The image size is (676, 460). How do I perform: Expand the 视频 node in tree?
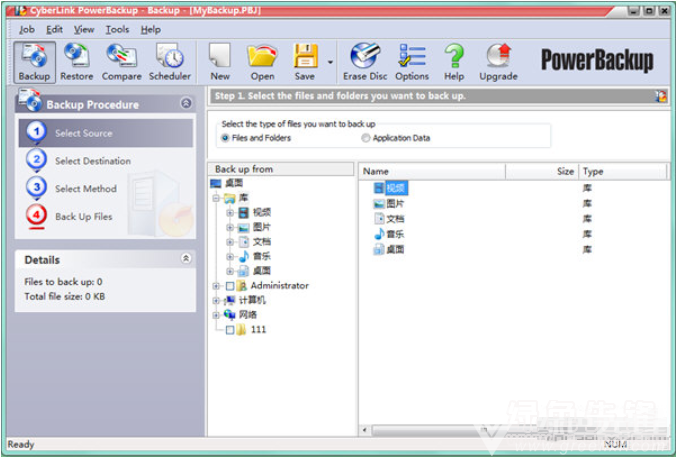click(x=230, y=213)
